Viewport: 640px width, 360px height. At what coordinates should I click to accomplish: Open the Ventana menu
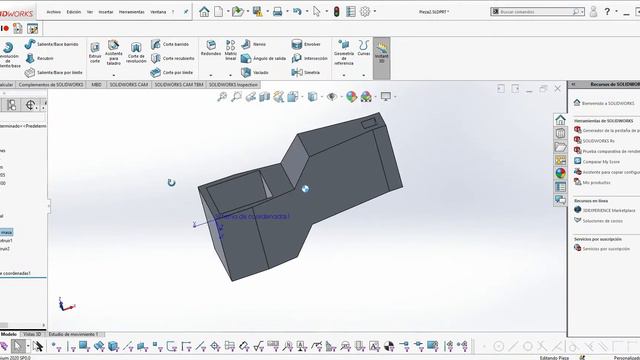[x=158, y=12]
